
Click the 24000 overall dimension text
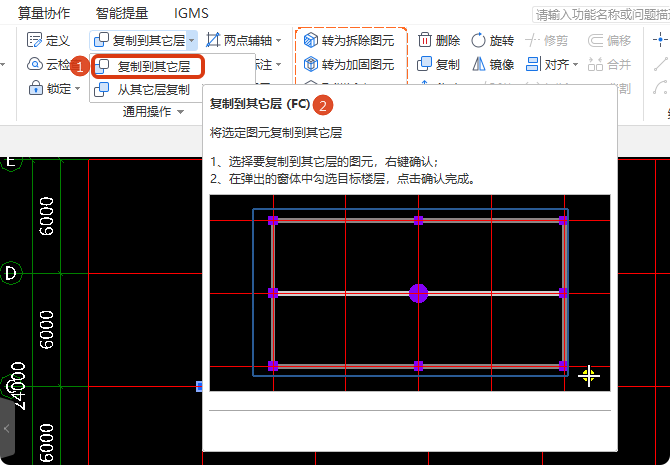pyautogui.click(x=18, y=386)
